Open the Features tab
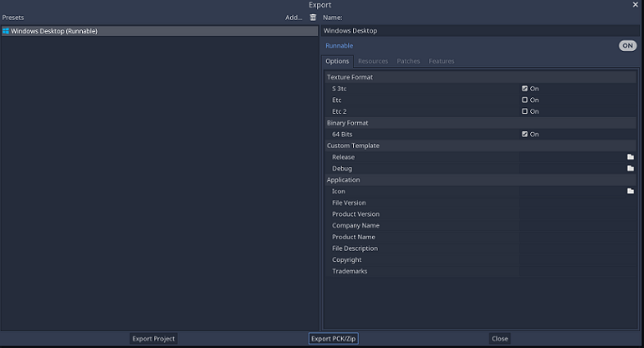644x348 pixels. tap(442, 61)
